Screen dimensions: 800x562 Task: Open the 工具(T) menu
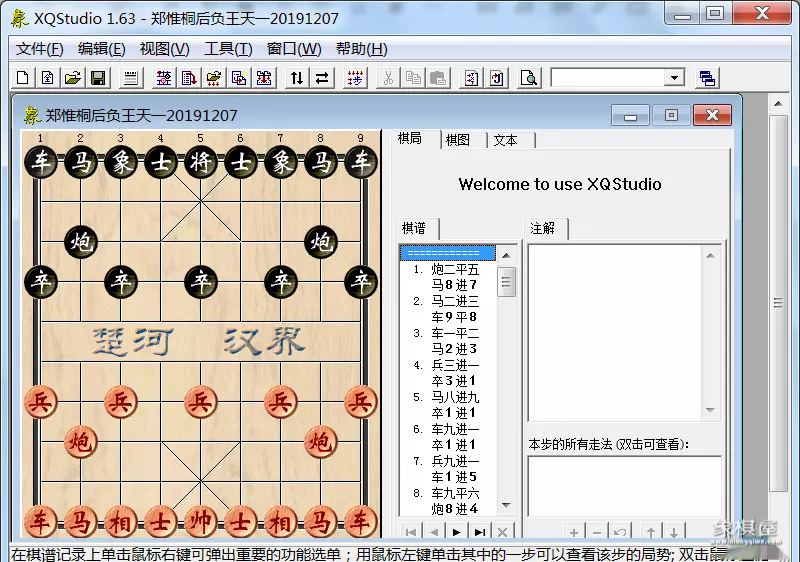click(x=228, y=49)
